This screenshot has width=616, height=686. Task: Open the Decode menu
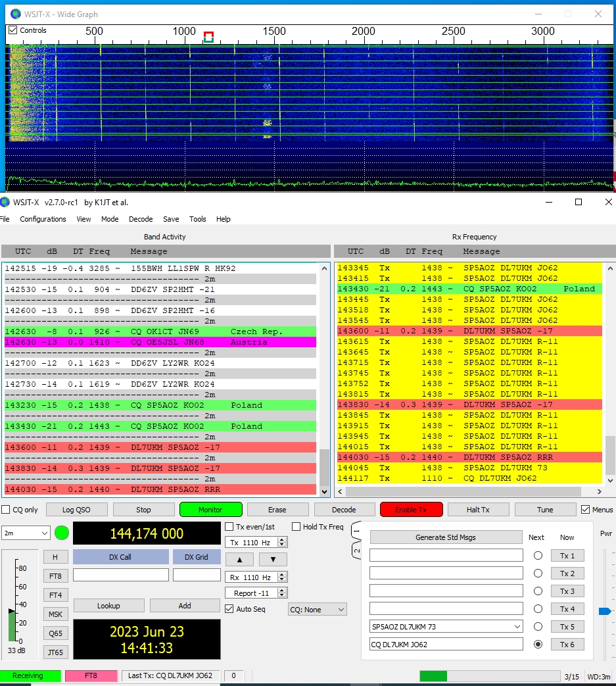pyautogui.click(x=140, y=219)
